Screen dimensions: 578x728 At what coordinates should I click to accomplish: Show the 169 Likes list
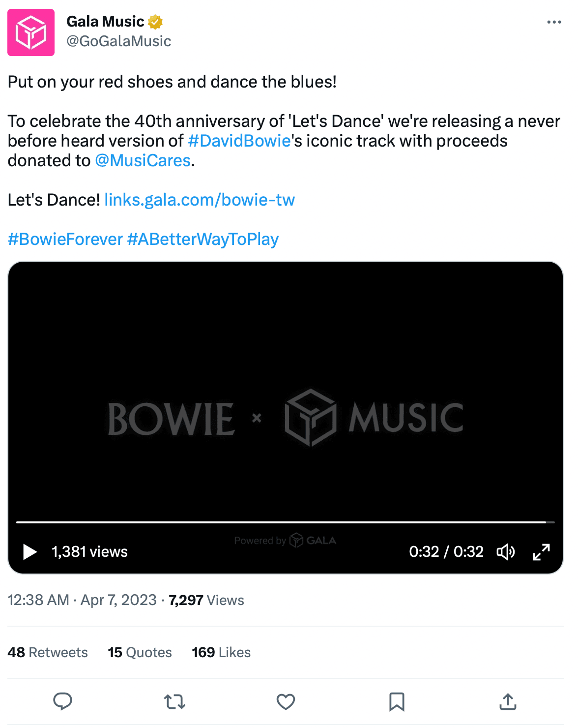click(x=221, y=652)
